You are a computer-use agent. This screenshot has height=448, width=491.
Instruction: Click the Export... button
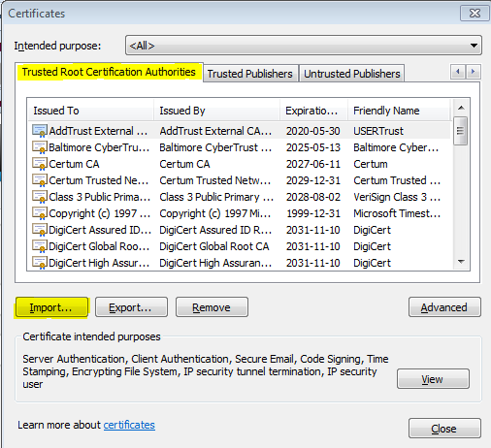point(131,307)
